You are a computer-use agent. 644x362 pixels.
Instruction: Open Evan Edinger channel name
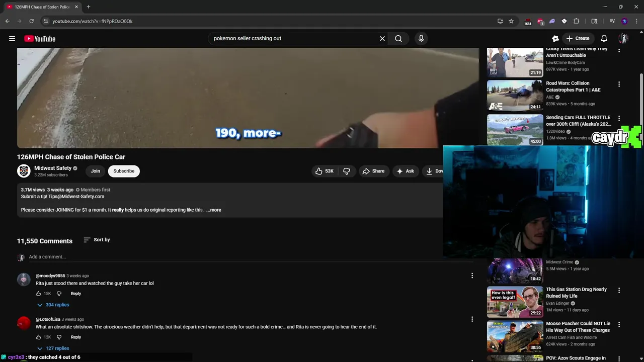point(557,303)
